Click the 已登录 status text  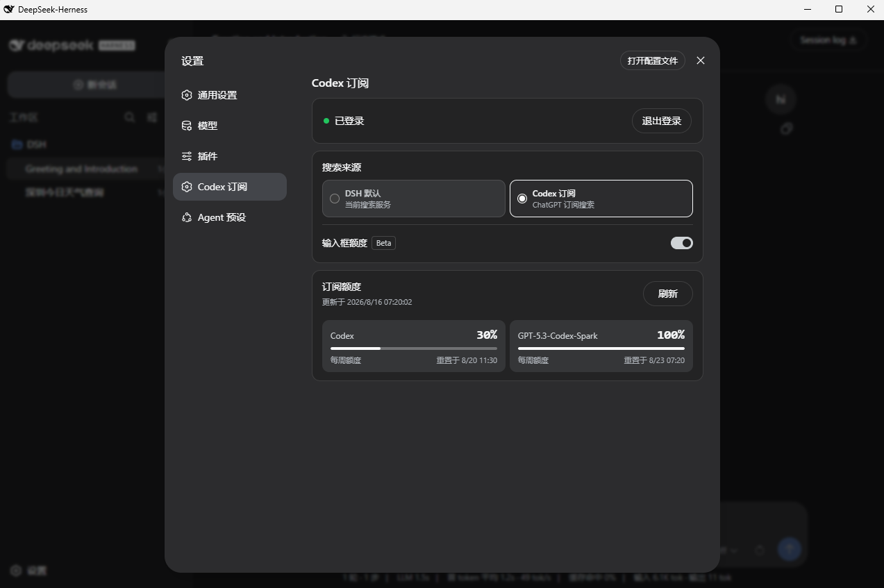coord(349,121)
